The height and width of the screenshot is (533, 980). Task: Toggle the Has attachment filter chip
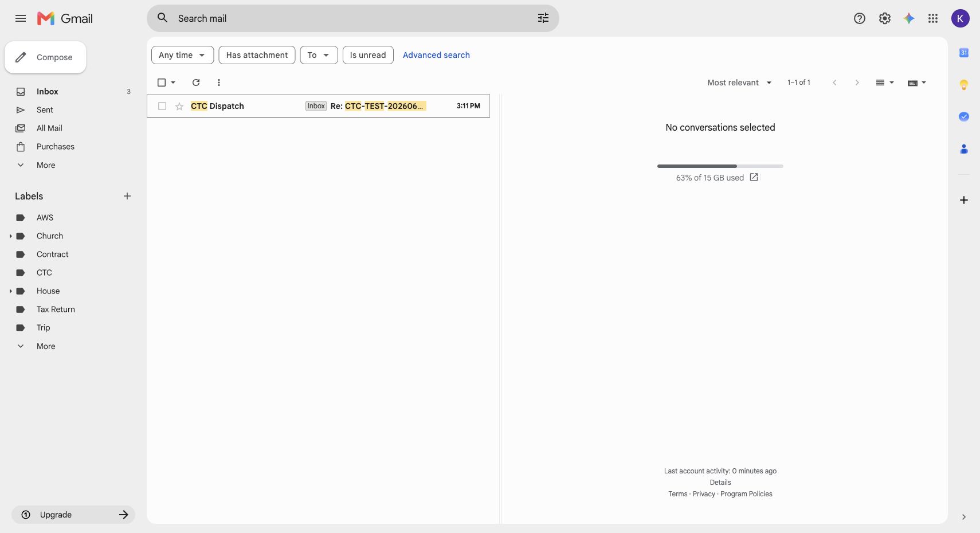point(257,55)
